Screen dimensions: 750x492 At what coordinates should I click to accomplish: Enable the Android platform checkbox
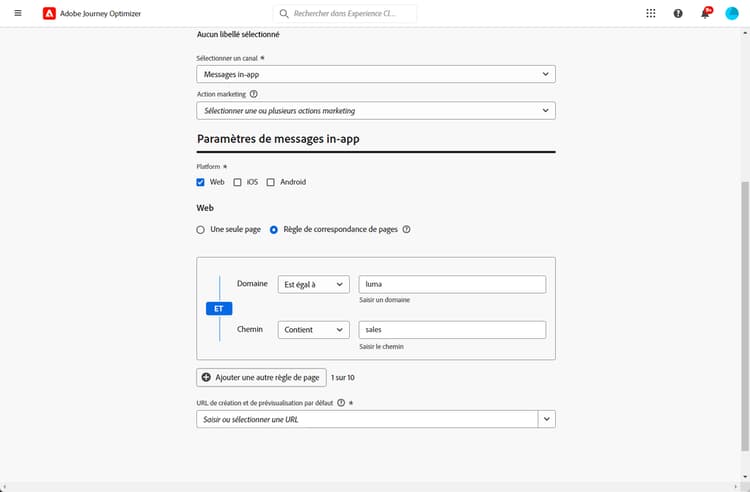[x=271, y=182]
